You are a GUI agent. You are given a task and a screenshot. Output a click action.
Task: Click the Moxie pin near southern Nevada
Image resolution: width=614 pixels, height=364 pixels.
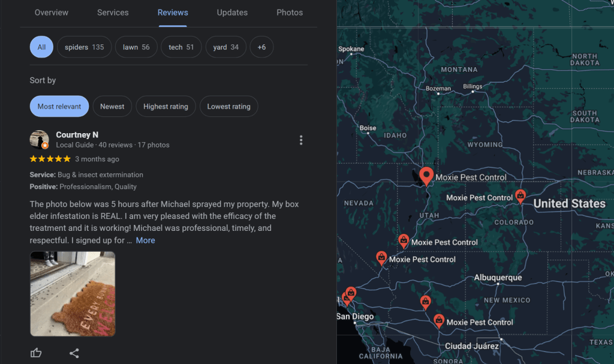coord(381,258)
